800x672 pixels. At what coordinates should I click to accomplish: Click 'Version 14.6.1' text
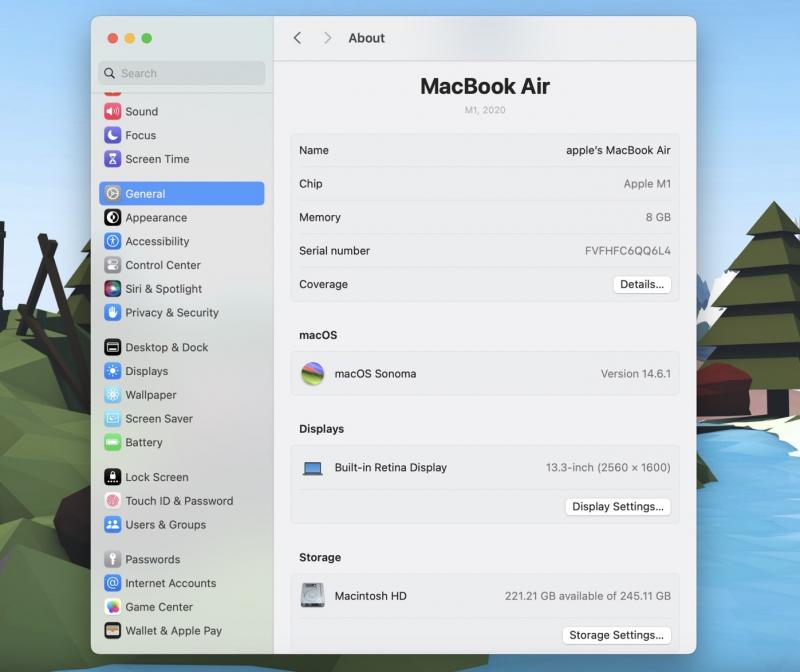(636, 374)
